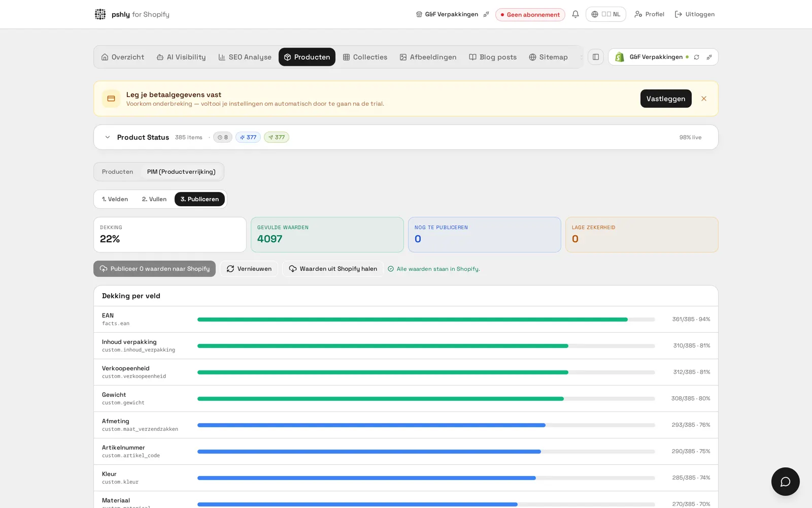Click the Dekking per veld heading
812x508 pixels.
pos(131,296)
